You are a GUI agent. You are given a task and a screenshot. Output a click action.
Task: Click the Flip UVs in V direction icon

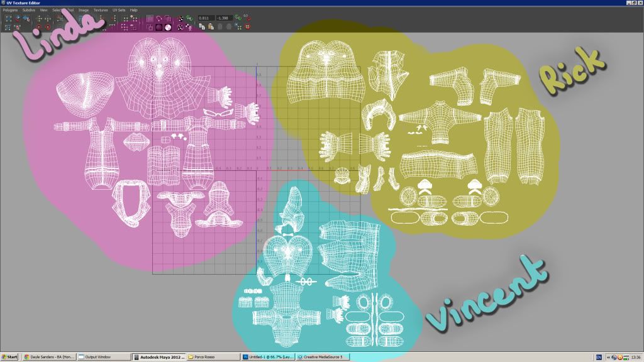pyautogui.click(x=48, y=19)
